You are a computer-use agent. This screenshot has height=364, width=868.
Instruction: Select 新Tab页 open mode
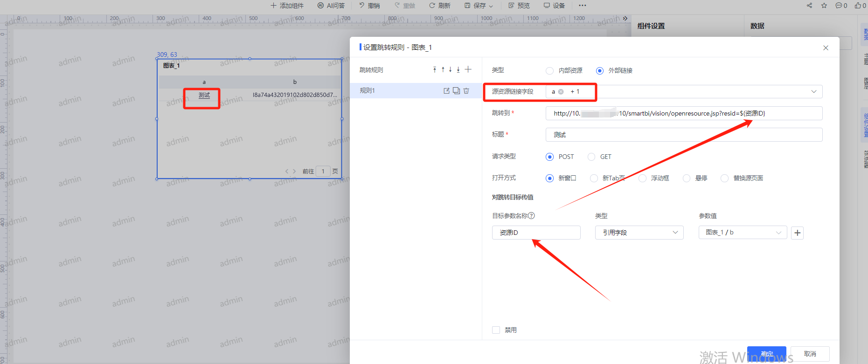594,178
